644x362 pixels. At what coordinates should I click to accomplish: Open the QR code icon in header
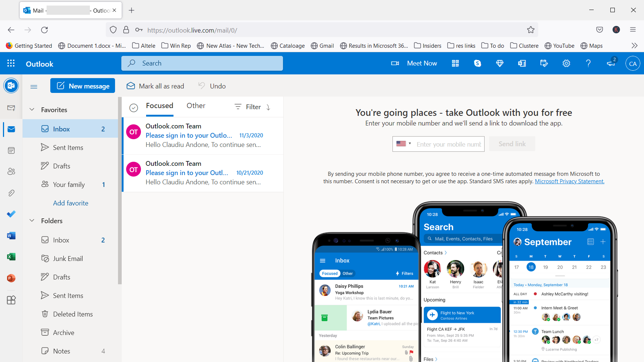(x=455, y=63)
